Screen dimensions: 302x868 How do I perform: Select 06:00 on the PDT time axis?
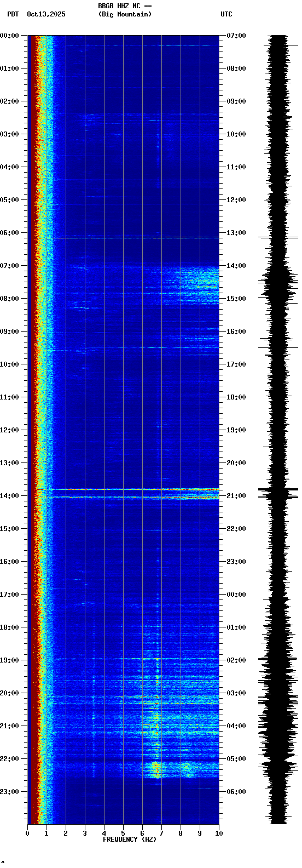tap(9, 233)
